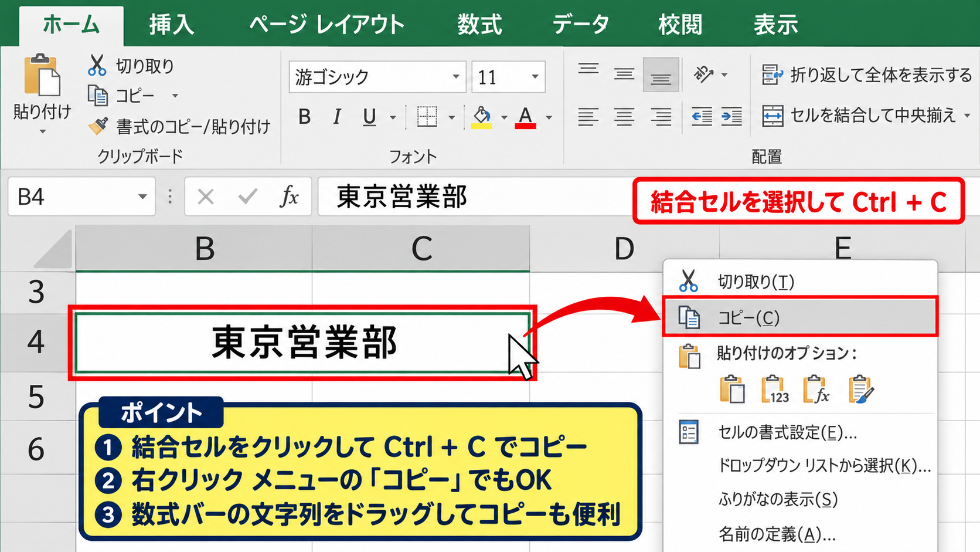
Task: Align text left
Action: click(588, 117)
